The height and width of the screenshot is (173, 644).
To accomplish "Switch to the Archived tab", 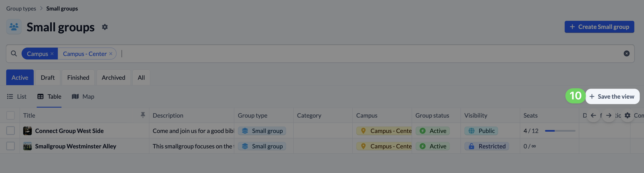I will click(114, 78).
